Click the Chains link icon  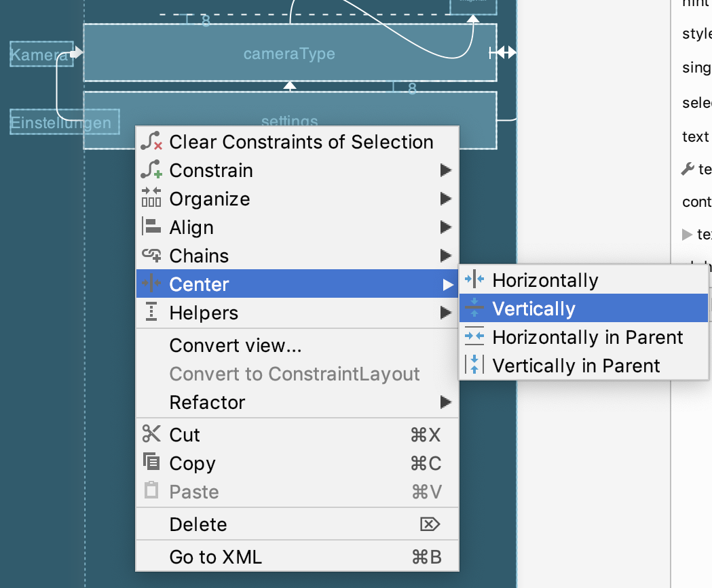tap(151, 256)
